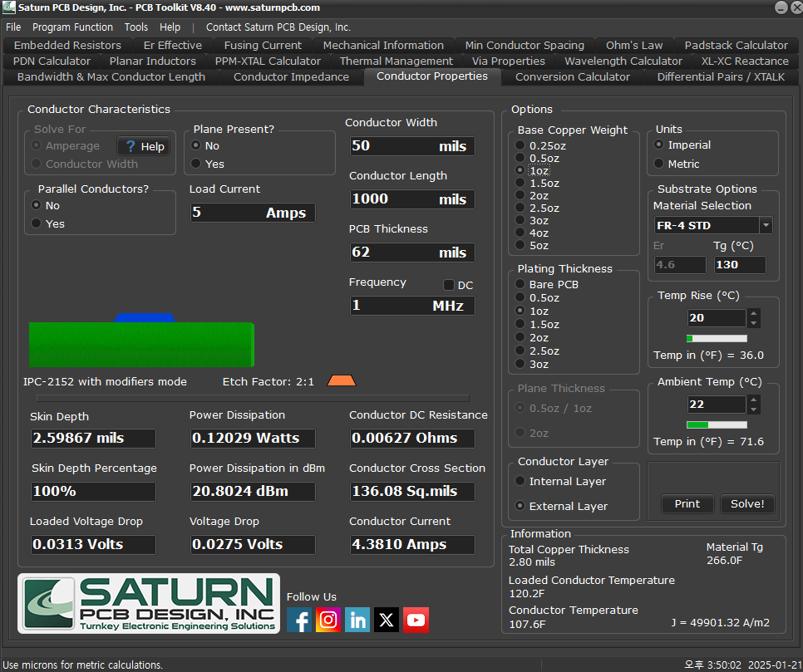Viewport: 803px width, 672px height.
Task: Click Contact Saturn PCB Design, Inc. menu
Action: pos(278,27)
